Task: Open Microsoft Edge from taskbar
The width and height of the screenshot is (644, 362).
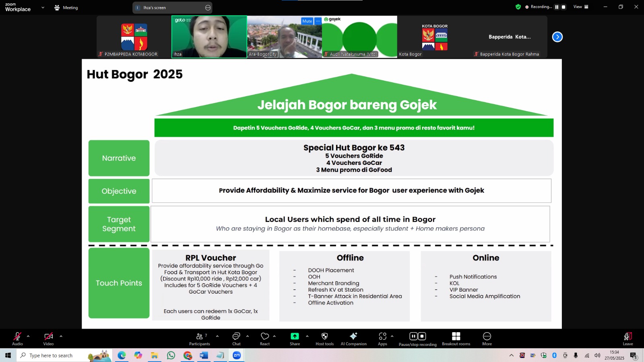Action: (122, 355)
